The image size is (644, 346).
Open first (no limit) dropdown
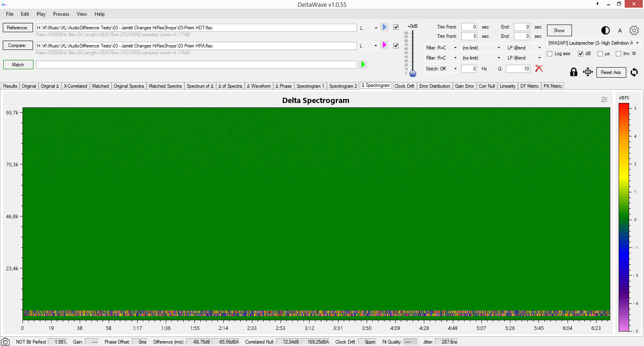(x=481, y=47)
